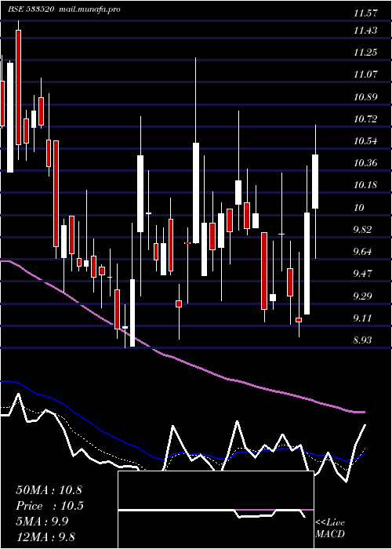The image size is (392, 549).
Task: Select the 10.18 price axis label
Action: (365, 185)
